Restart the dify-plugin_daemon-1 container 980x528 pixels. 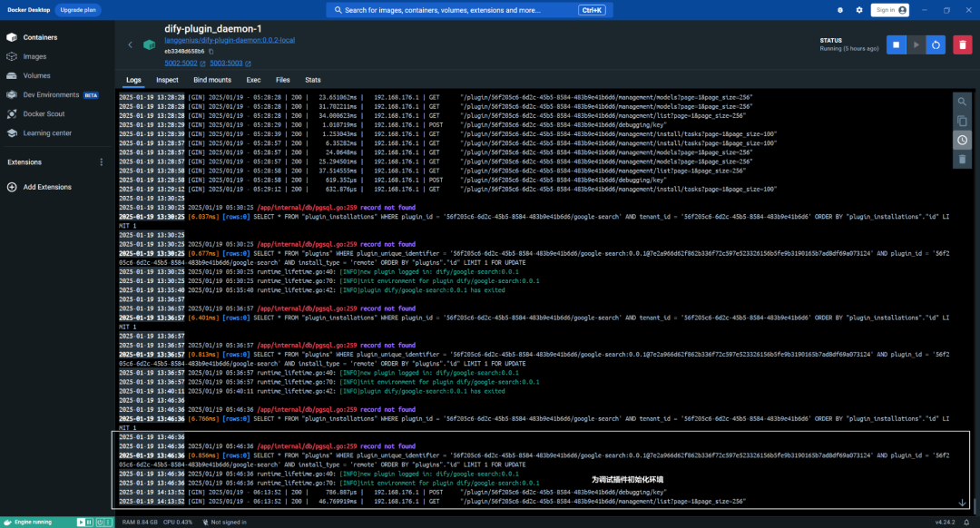tap(936, 45)
